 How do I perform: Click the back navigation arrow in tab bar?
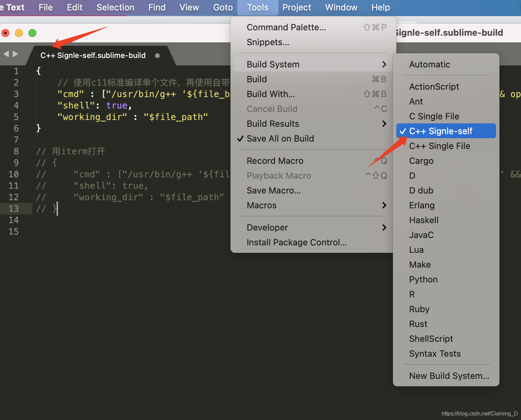pos(6,54)
